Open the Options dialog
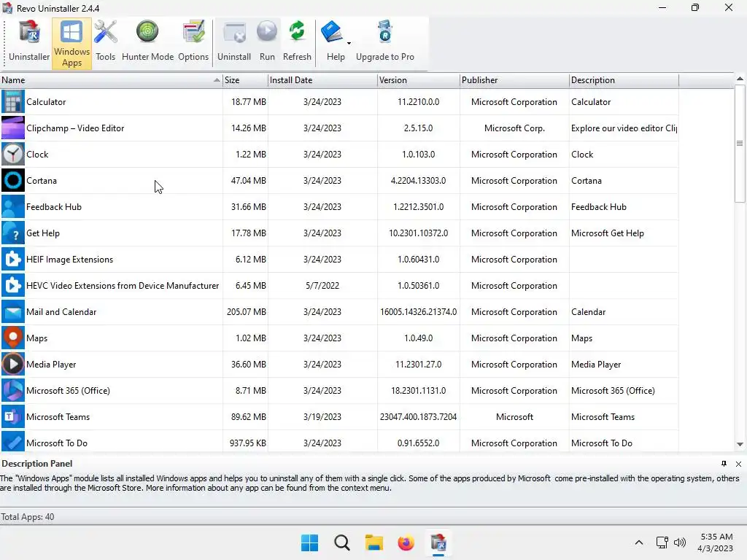 coord(193,43)
